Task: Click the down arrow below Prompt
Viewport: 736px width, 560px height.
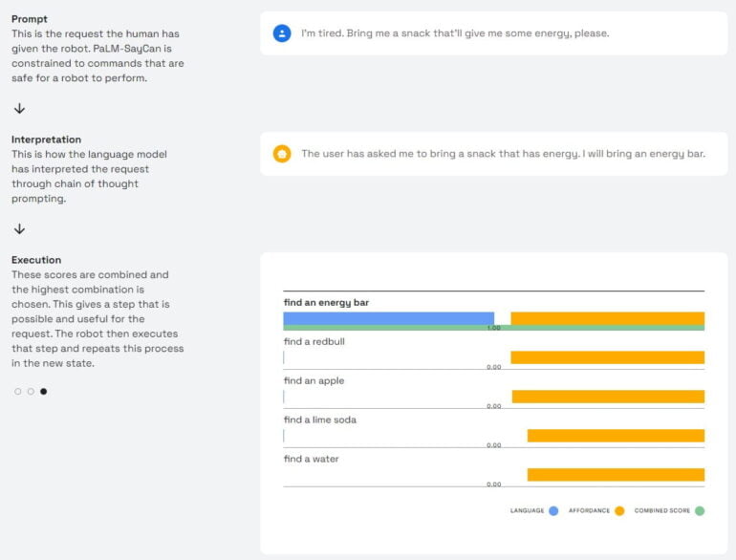Action: 19,109
